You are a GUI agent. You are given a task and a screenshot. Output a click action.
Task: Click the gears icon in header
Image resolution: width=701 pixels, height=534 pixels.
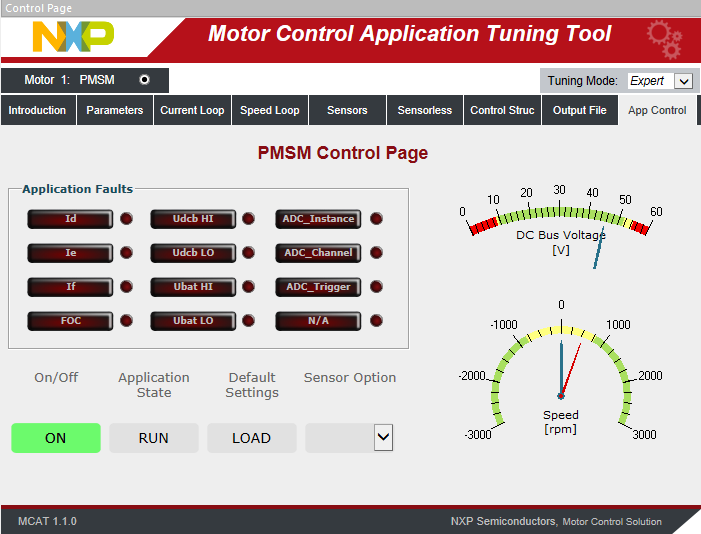664,38
